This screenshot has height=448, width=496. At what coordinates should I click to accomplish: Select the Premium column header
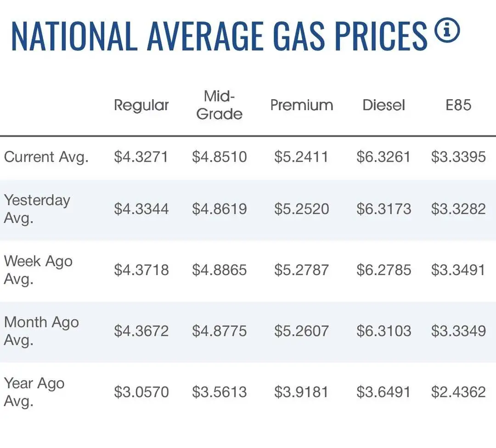(301, 105)
